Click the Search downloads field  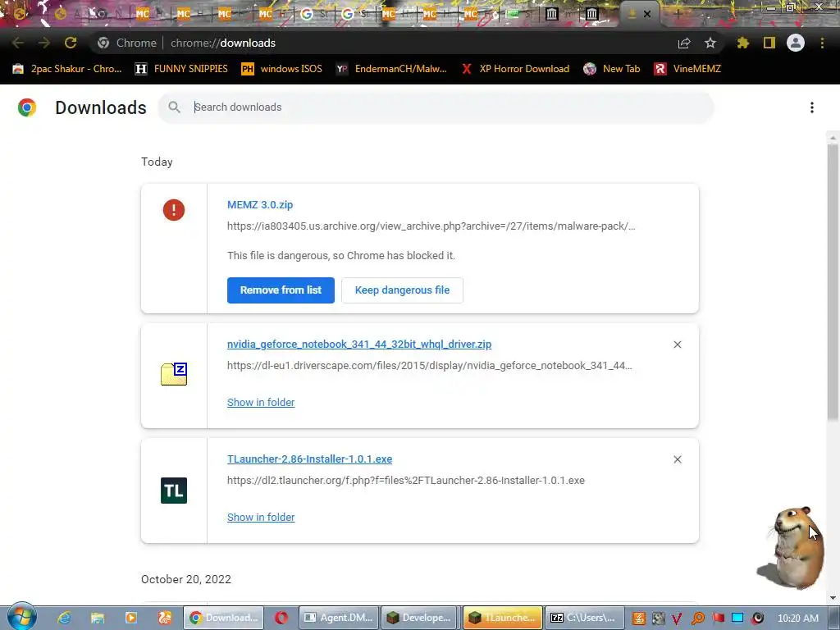click(436, 107)
